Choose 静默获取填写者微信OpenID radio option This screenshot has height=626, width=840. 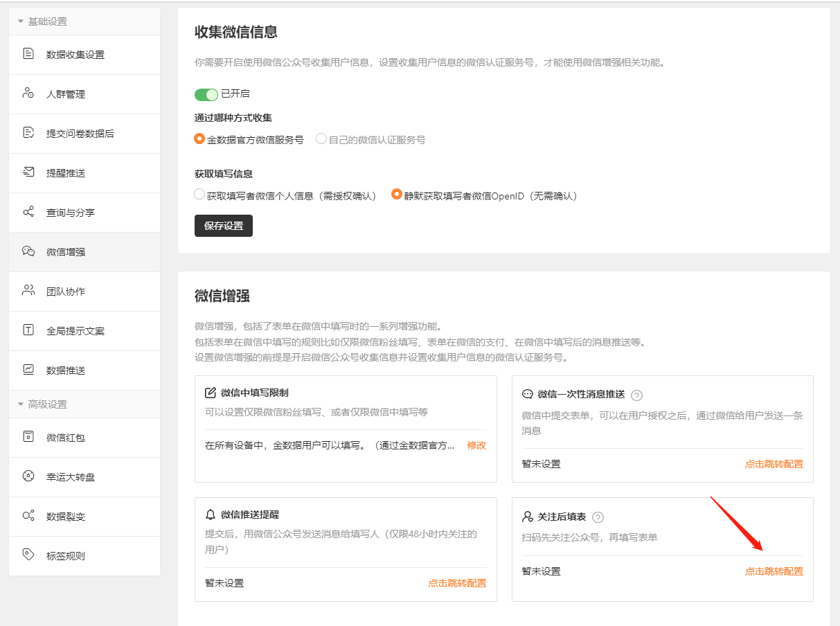[x=397, y=195]
